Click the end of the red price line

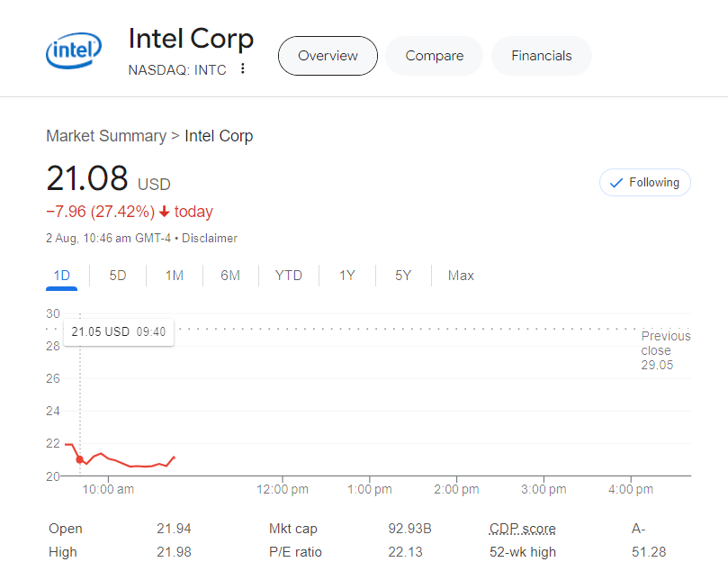pyautogui.click(x=174, y=457)
